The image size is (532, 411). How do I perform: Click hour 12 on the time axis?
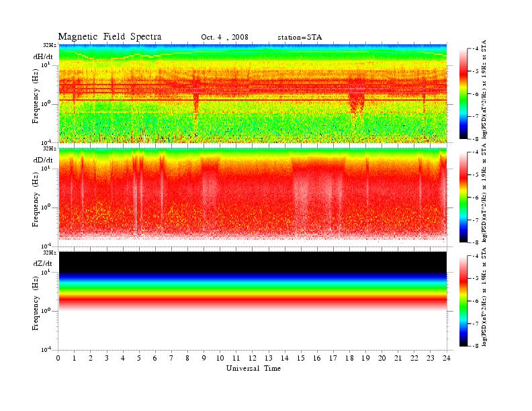click(x=253, y=358)
